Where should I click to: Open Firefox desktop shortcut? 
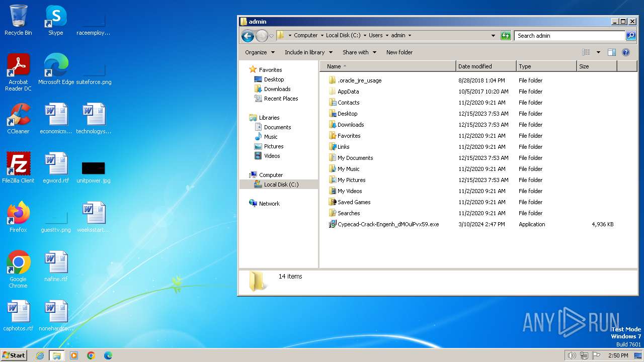[18, 217]
